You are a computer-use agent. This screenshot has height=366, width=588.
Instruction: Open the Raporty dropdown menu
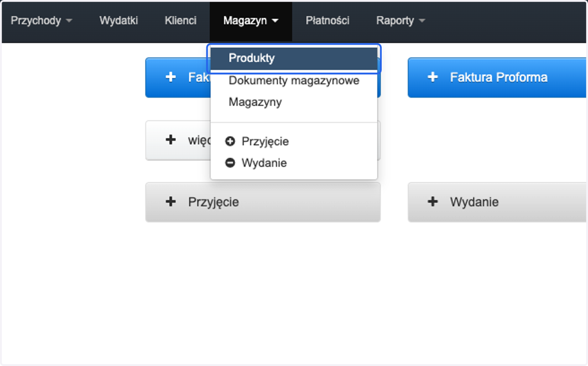coord(400,21)
